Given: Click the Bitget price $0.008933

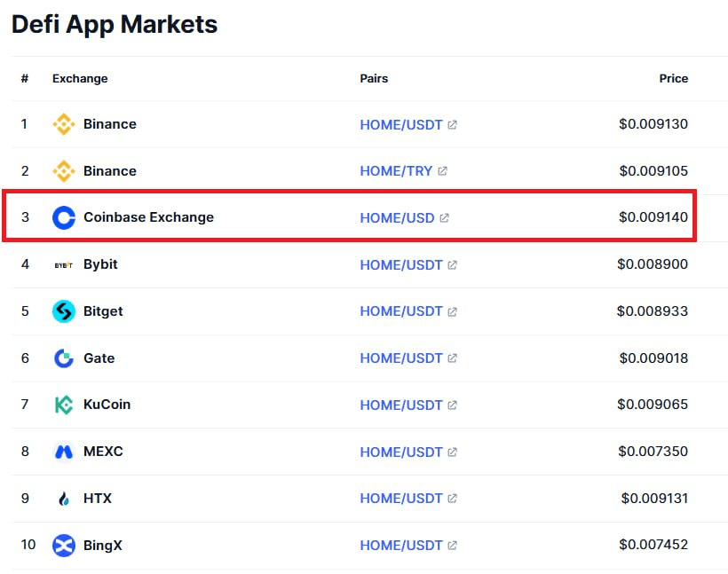Looking at the screenshot, I should pos(653,311).
